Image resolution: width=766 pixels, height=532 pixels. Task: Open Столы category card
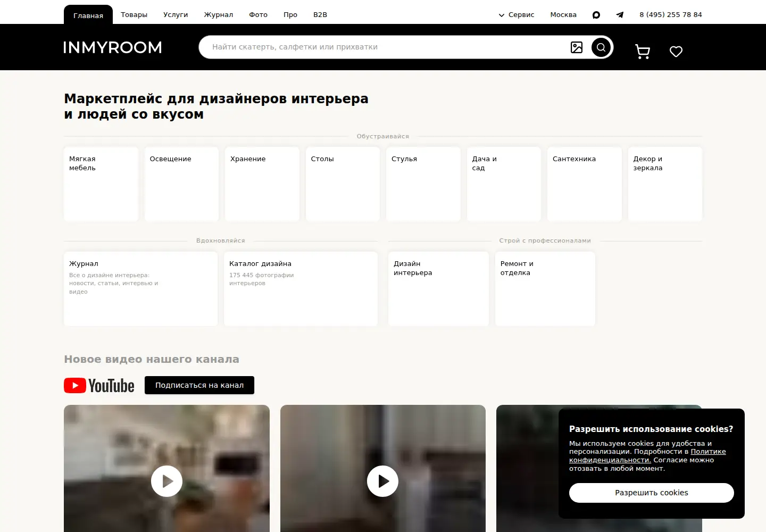(343, 184)
